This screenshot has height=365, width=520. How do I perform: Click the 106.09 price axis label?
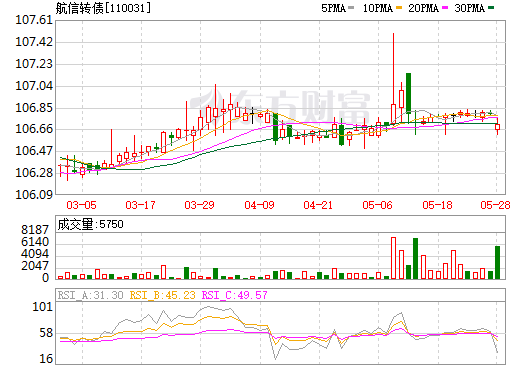pyautogui.click(x=34, y=194)
